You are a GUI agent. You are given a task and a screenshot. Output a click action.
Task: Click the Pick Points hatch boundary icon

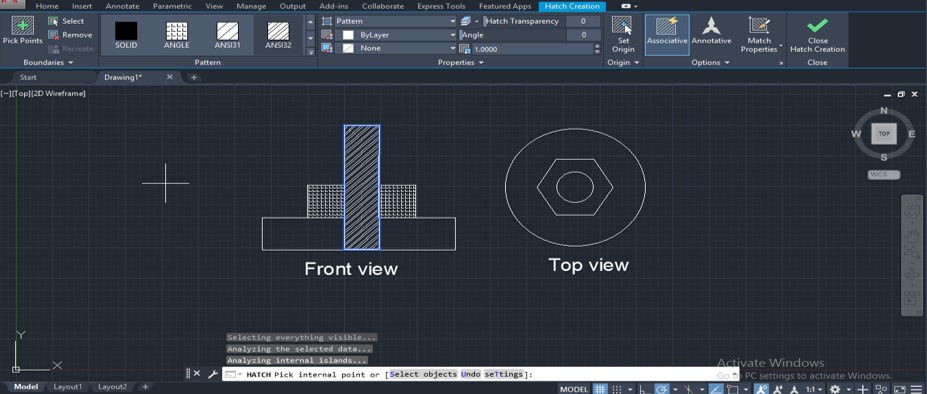[x=22, y=25]
